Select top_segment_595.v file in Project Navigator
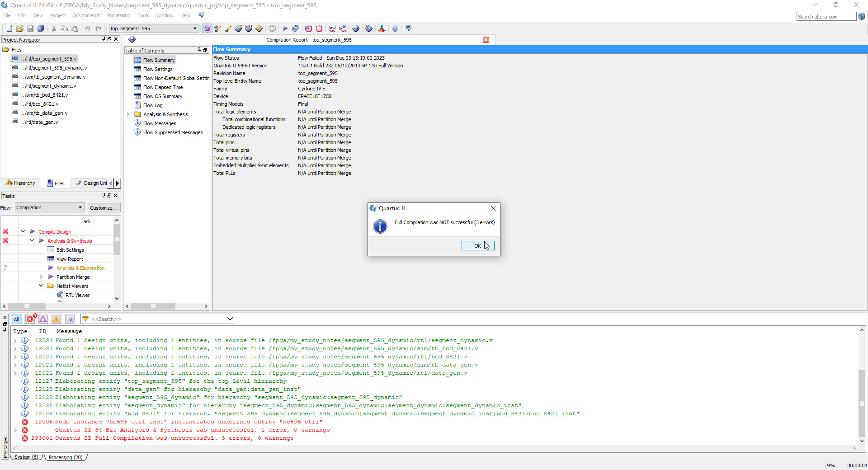Image resolution: width=868 pixels, height=470 pixels. pyautogui.click(x=50, y=59)
